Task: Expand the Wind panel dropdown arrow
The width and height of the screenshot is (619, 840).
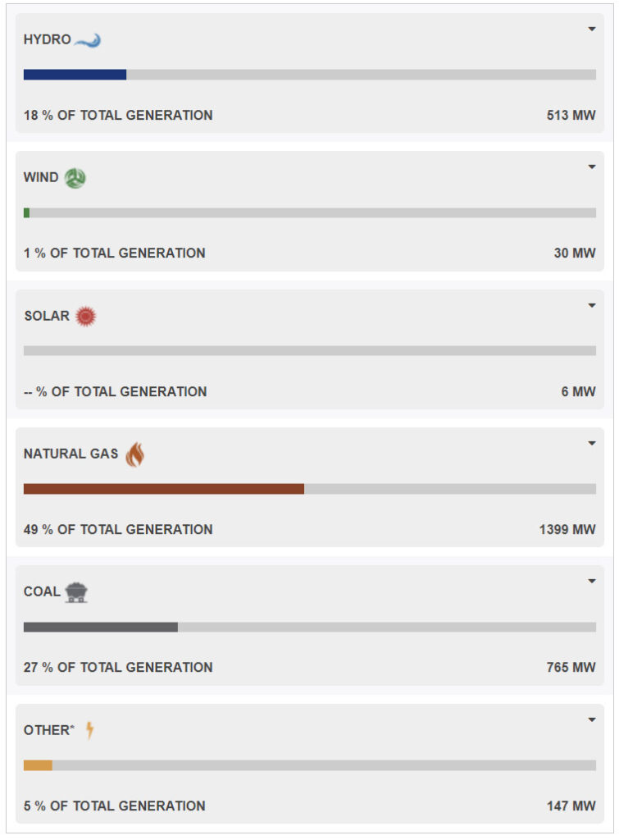Action: (592, 167)
